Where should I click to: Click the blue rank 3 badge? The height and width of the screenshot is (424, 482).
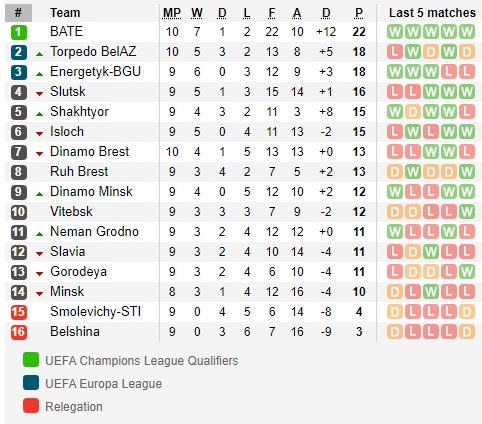(x=19, y=72)
